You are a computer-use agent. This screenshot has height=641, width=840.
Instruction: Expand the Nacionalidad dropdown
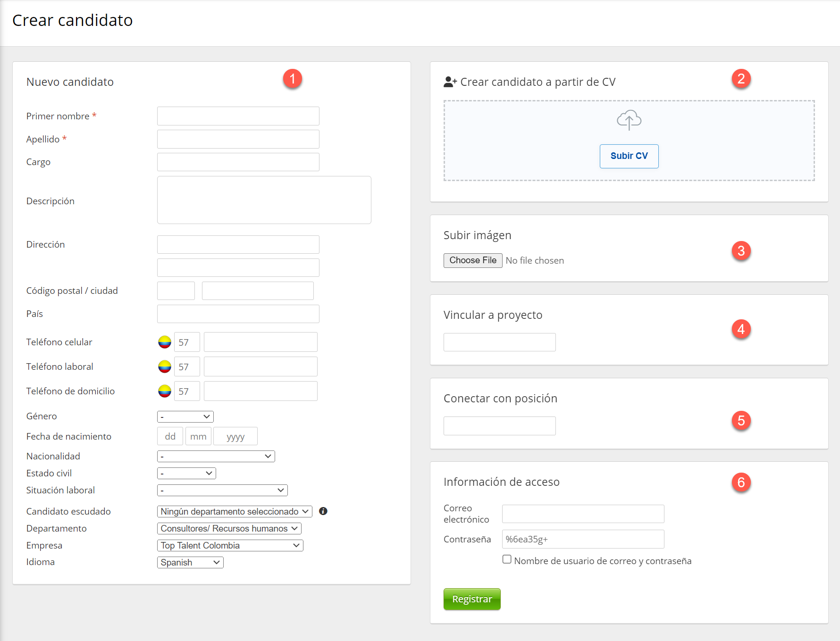pyautogui.click(x=216, y=457)
